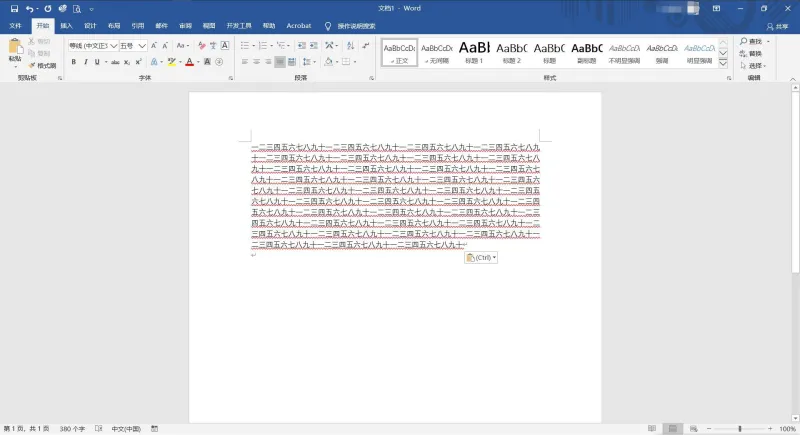This screenshot has height=435, width=800.
Task: Click the Multilevel List icon
Action: [x=281, y=46]
